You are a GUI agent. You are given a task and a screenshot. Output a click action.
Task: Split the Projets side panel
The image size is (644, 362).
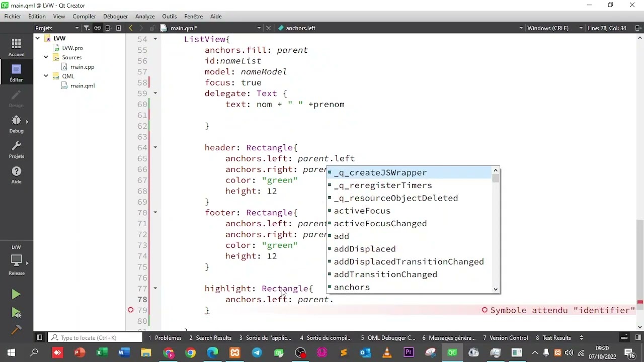[x=108, y=28]
